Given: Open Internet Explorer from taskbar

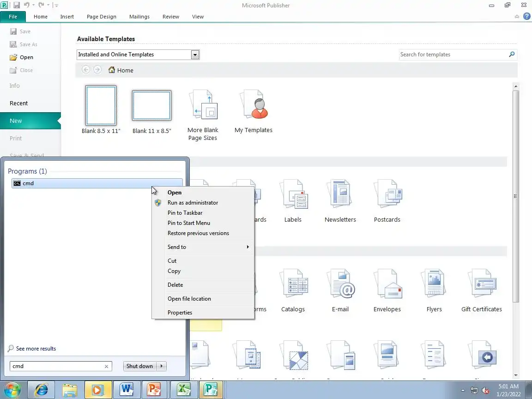Looking at the screenshot, I should click(x=41, y=390).
